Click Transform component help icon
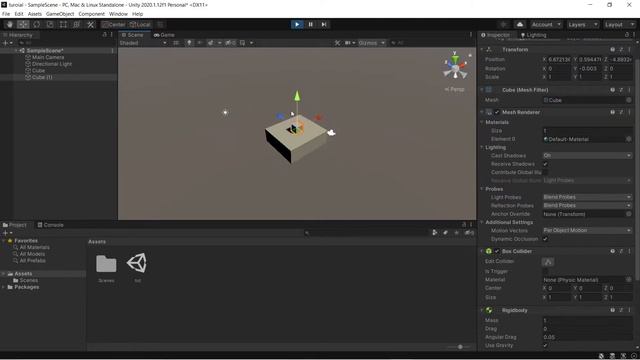The height and width of the screenshot is (360, 640). pos(613,49)
